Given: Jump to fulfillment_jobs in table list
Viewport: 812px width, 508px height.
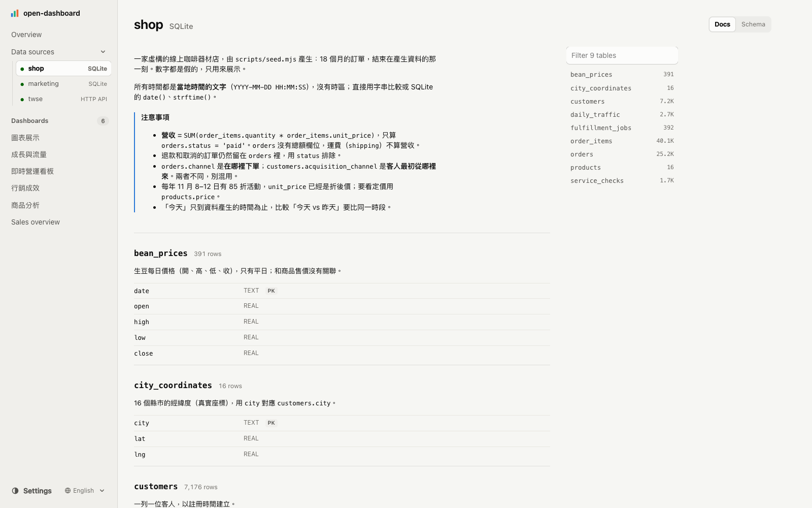Looking at the screenshot, I should pyautogui.click(x=622, y=128).
